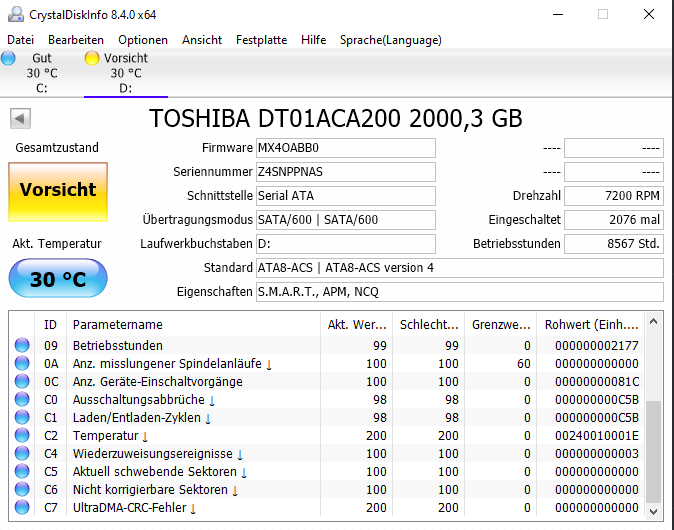
Task: Click the CrystalDiskInfo app icon in title bar
Action: pyautogui.click(x=16, y=14)
